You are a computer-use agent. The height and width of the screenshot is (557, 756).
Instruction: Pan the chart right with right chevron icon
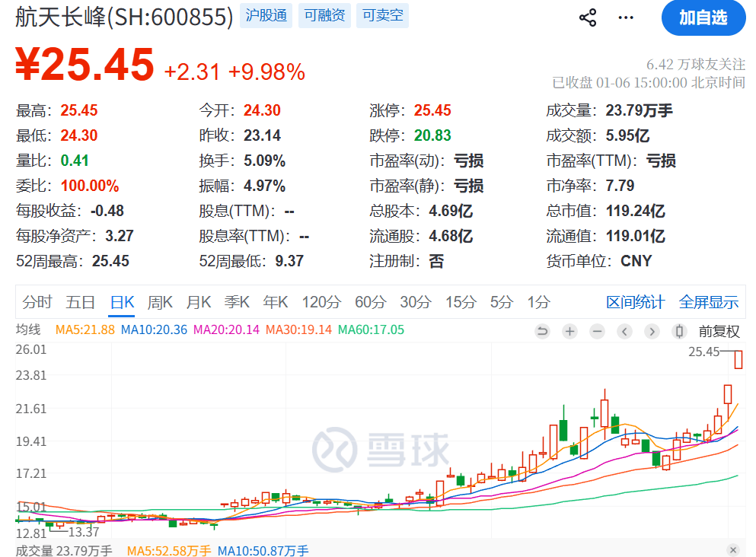652,332
